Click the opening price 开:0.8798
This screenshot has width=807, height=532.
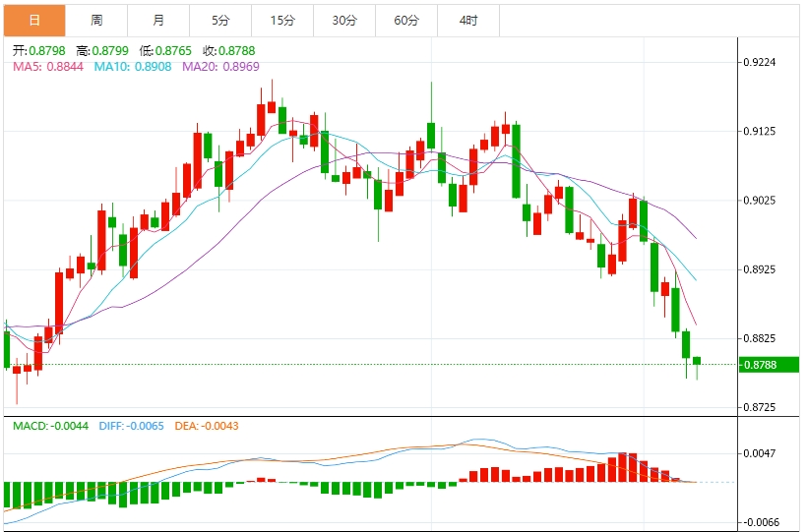(39, 51)
